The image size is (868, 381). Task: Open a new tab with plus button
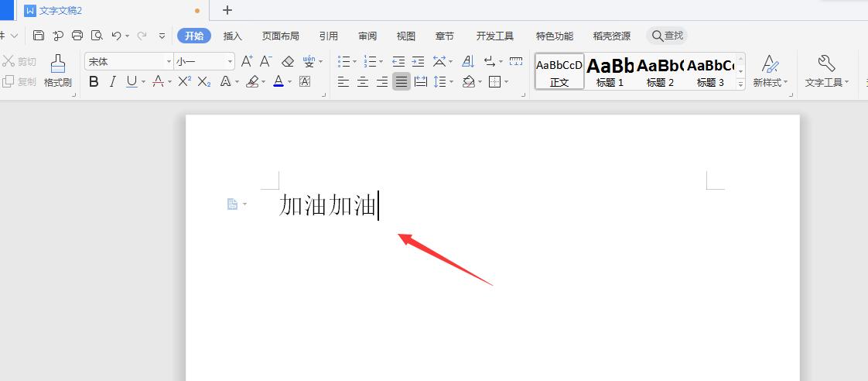pyautogui.click(x=227, y=10)
